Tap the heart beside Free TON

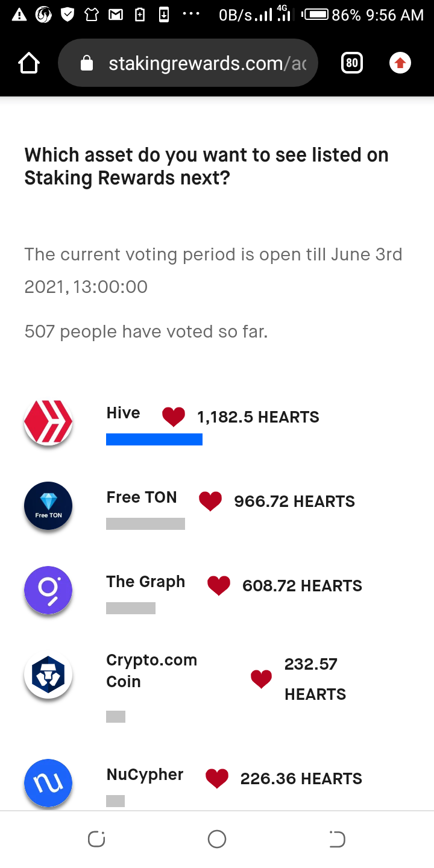(x=210, y=502)
